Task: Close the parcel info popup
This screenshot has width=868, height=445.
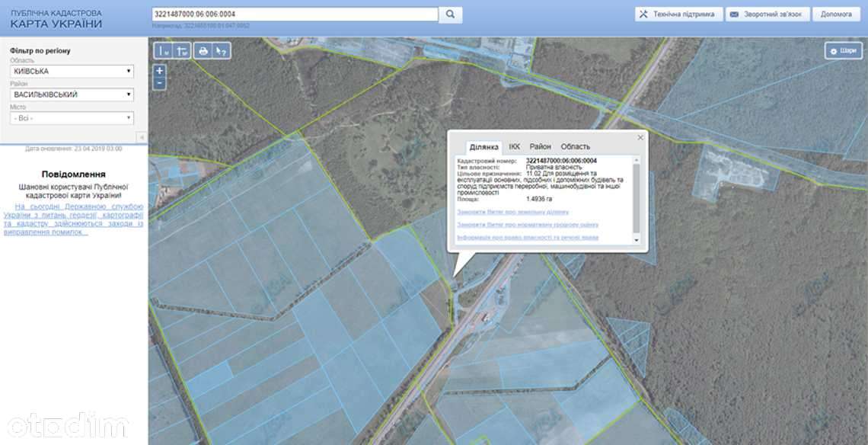Action: pyautogui.click(x=640, y=137)
